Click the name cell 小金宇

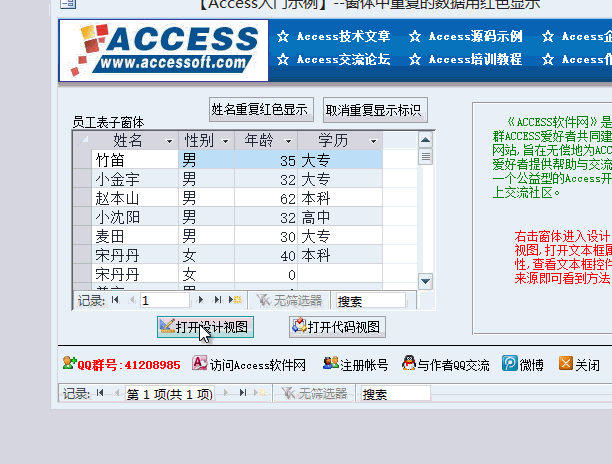[135, 179]
